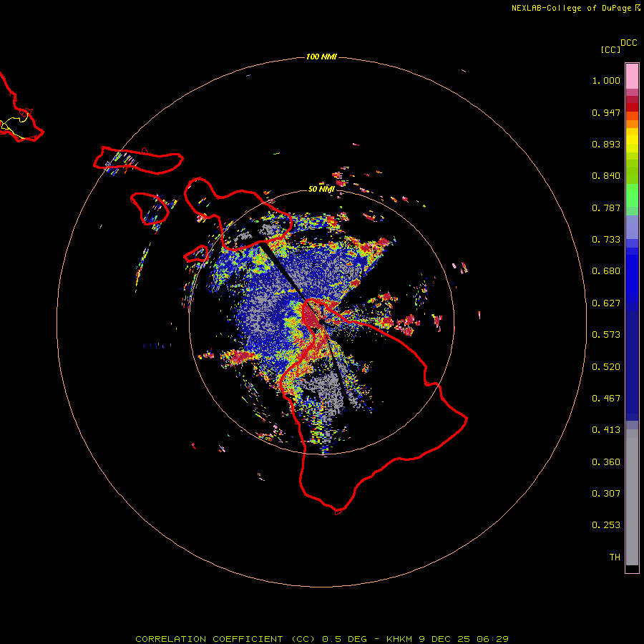The image size is (644, 644).
Task: Click the 0.947 colorbar value
Action: (x=606, y=112)
